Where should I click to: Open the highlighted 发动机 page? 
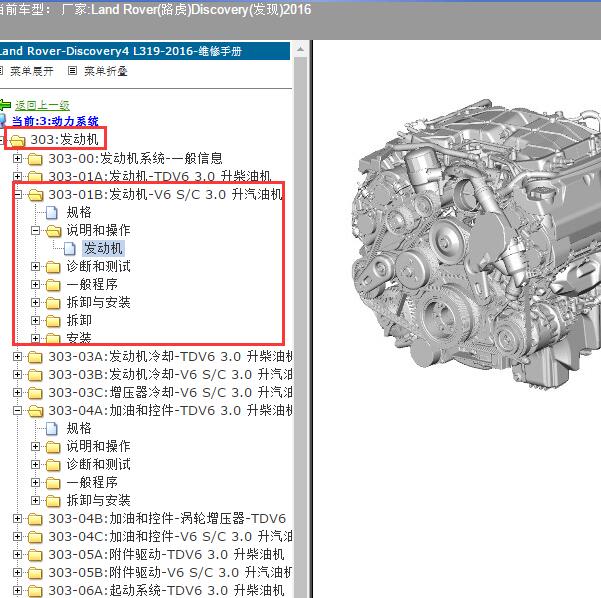103,248
